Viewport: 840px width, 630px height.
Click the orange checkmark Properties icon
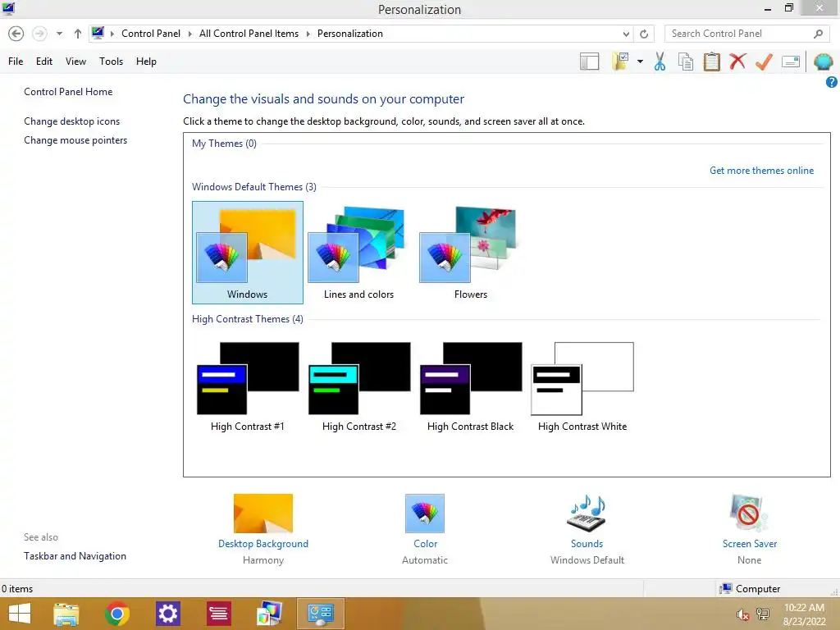tap(764, 62)
